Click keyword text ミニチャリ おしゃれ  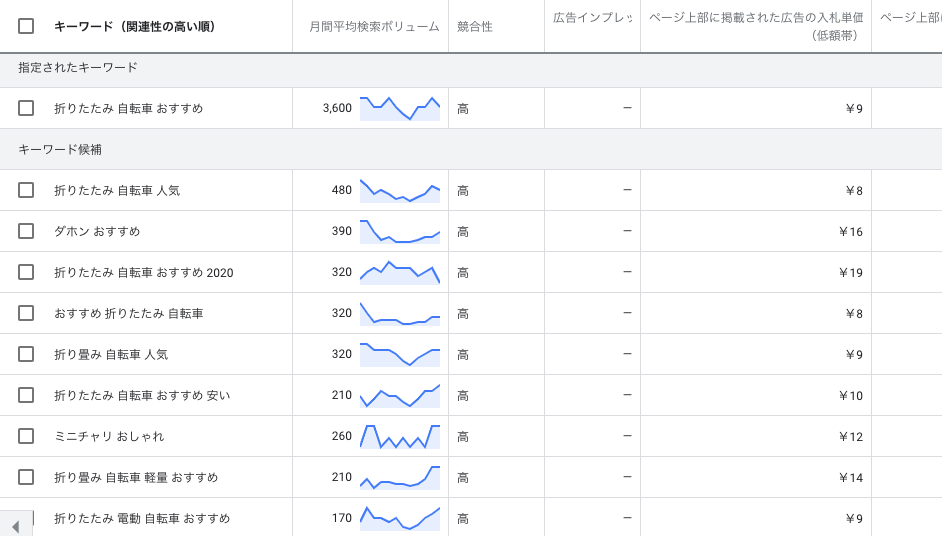109,436
